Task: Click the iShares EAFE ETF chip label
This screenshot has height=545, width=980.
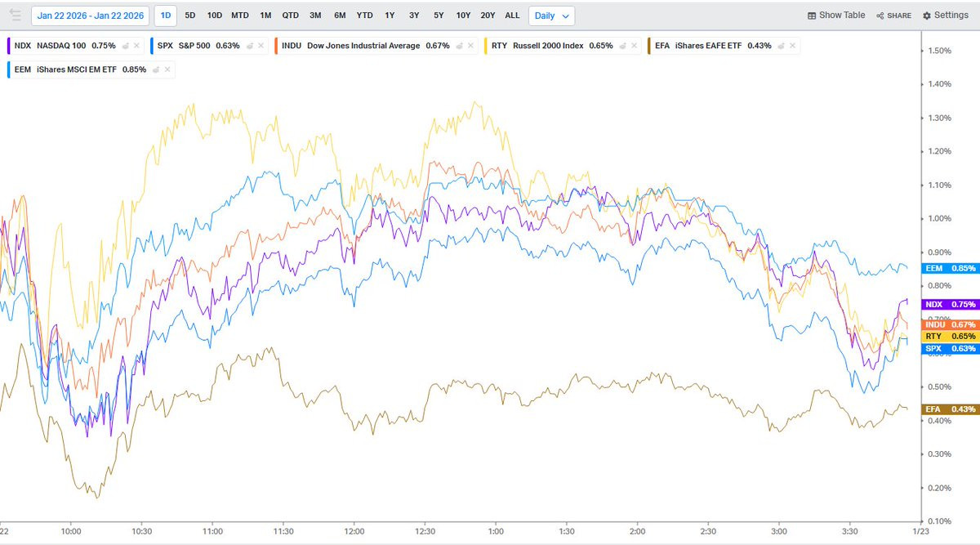Action: 709,46
